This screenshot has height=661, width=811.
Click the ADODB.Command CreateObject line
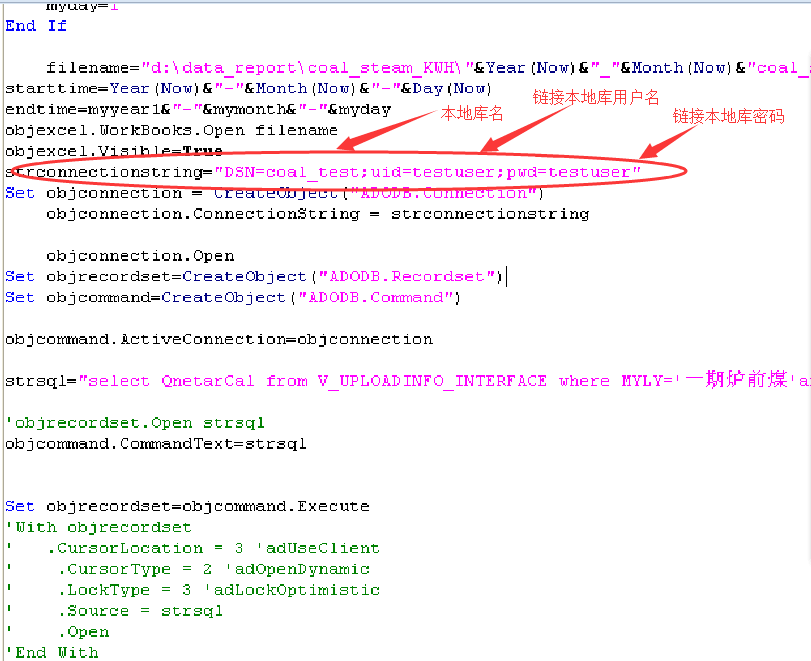pos(233,297)
